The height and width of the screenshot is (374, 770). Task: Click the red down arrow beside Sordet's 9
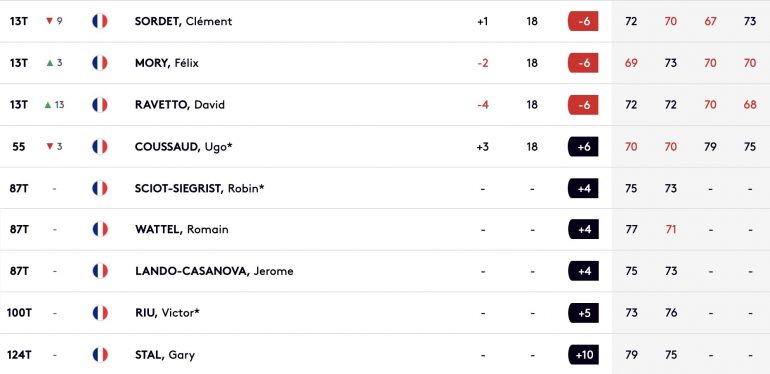(49, 21)
